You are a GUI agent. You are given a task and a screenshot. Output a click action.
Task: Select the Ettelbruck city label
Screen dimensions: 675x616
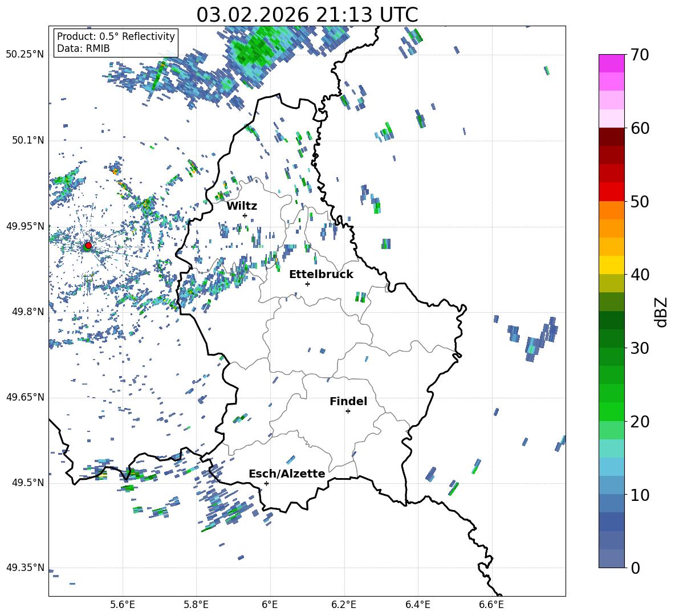[x=321, y=275]
